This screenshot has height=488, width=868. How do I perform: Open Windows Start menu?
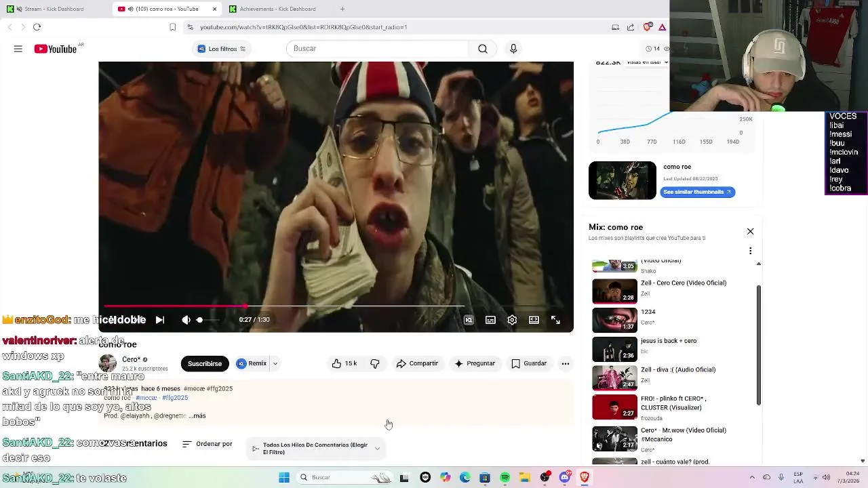[x=284, y=477]
